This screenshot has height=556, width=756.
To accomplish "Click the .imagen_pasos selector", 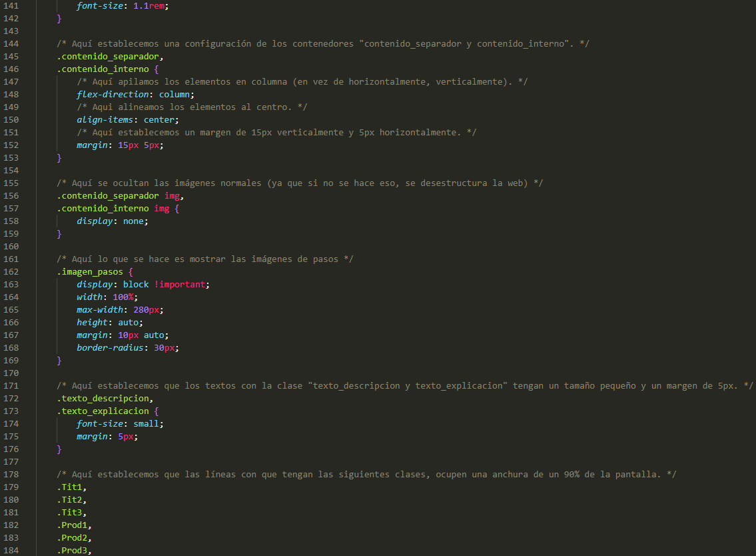I will pos(90,272).
